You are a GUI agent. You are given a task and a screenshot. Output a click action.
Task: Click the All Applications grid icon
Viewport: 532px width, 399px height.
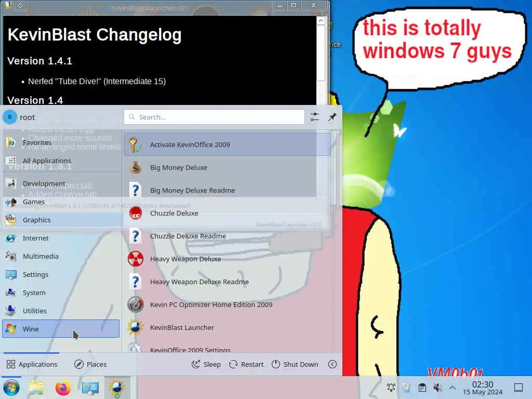[x=11, y=161]
